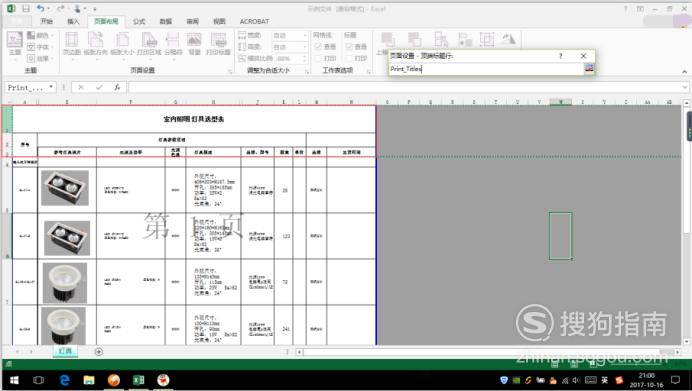This screenshot has width=692, height=391.
Task: Open the ACROBAT ribbon tab
Action: point(254,21)
